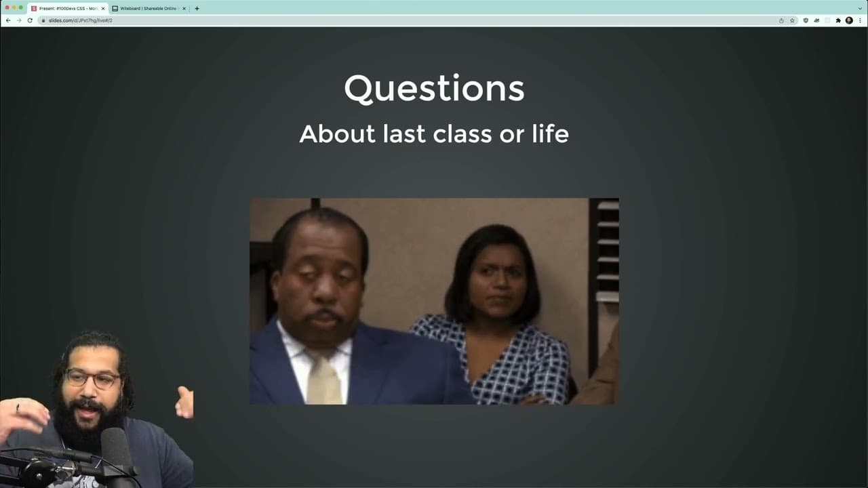Open a new browser tab

(x=197, y=9)
